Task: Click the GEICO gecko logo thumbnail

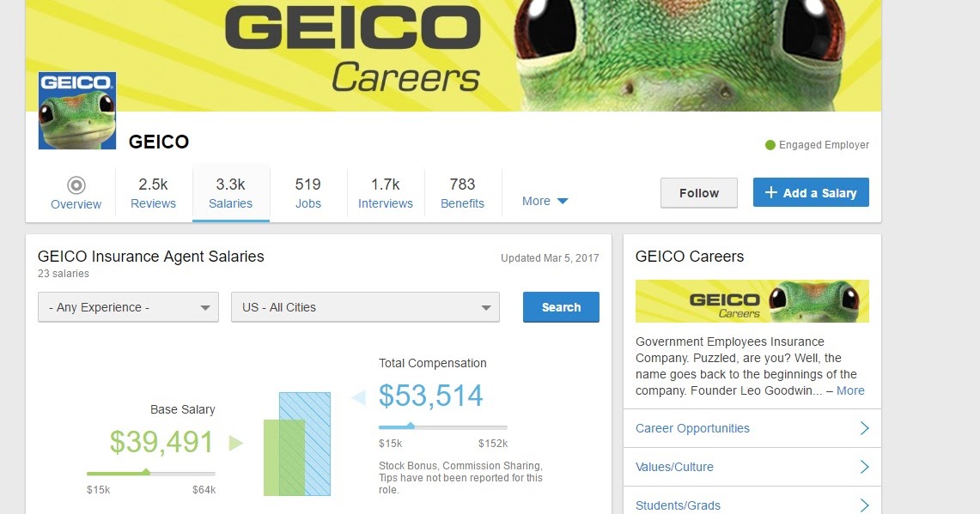Action: [x=76, y=110]
